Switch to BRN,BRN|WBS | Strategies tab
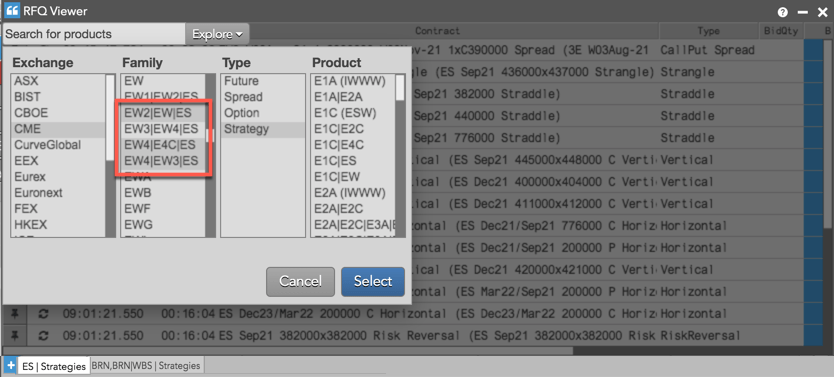Image resolution: width=836 pixels, height=377 pixels. [x=146, y=366]
